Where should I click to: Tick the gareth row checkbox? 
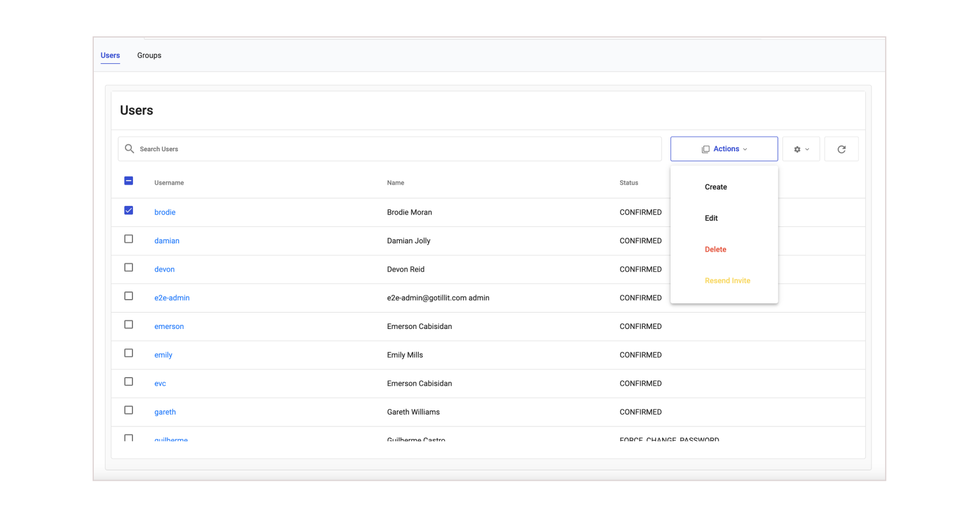click(129, 411)
